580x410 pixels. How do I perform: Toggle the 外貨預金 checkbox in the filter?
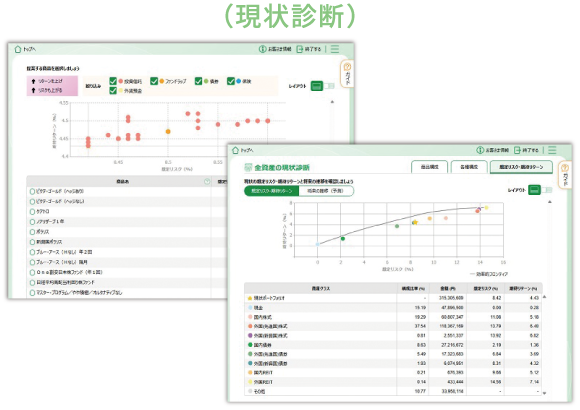click(113, 91)
